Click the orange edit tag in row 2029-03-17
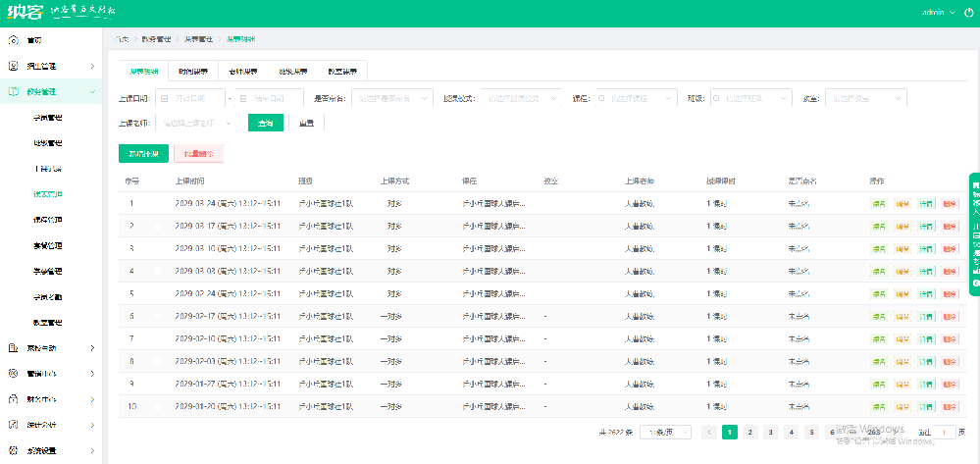This screenshot has width=980, height=464. pyautogui.click(x=902, y=226)
